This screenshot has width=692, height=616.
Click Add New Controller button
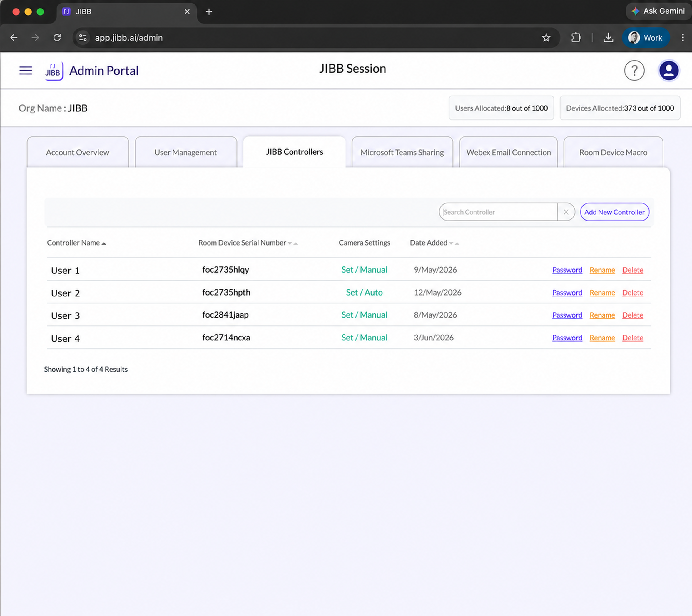click(614, 212)
